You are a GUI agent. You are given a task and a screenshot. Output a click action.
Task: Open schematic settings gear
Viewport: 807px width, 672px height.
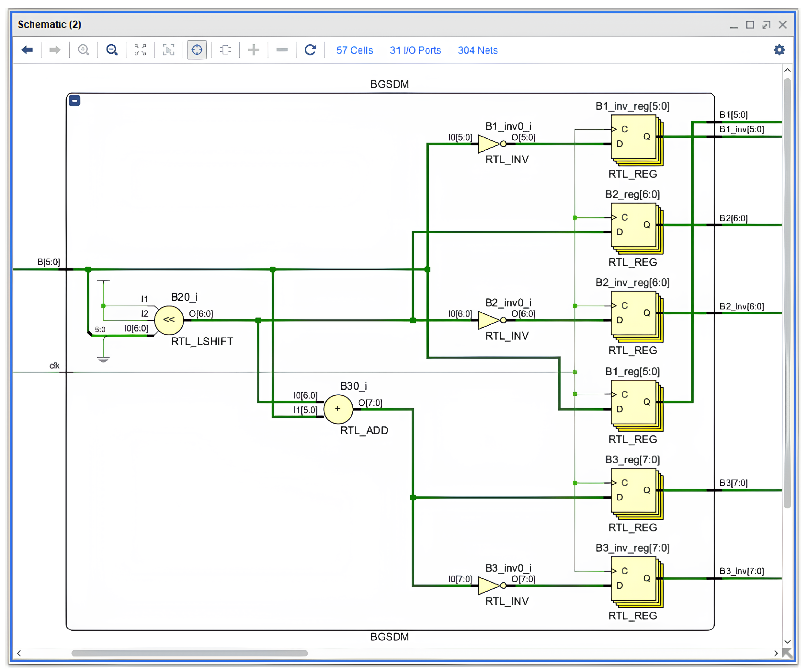(x=779, y=50)
